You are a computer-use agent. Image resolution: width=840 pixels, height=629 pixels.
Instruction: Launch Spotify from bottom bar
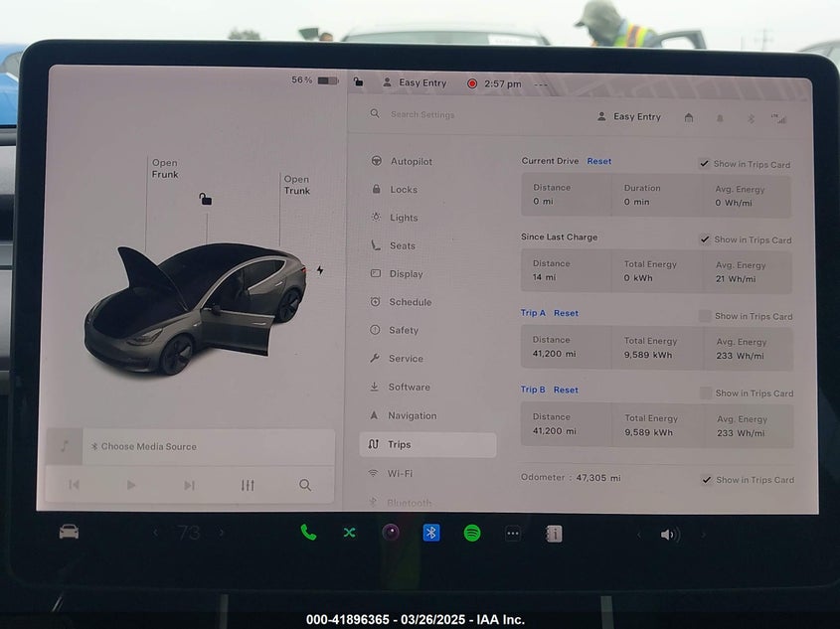472,534
